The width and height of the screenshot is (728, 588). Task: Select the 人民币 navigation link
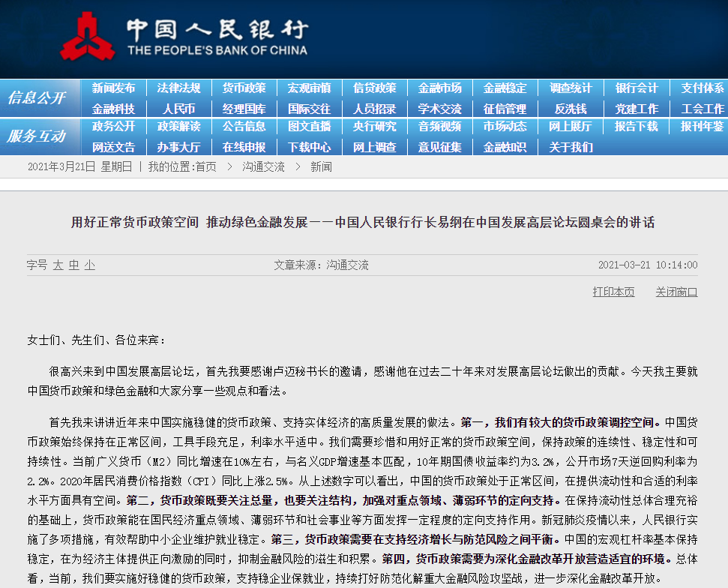(178, 109)
